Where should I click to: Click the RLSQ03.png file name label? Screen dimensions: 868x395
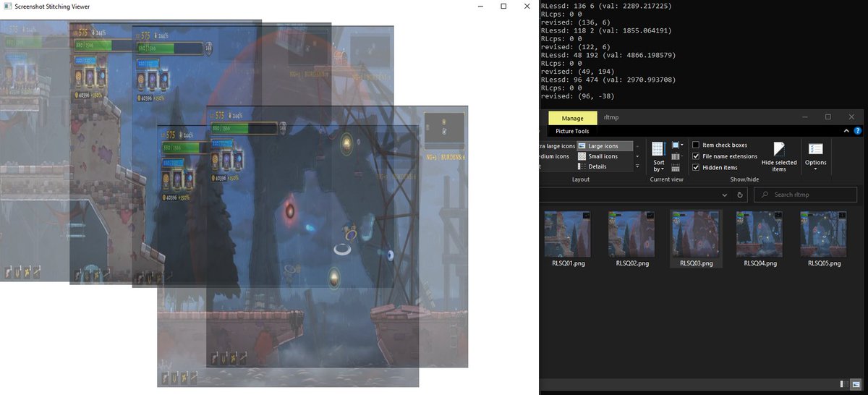(x=696, y=263)
